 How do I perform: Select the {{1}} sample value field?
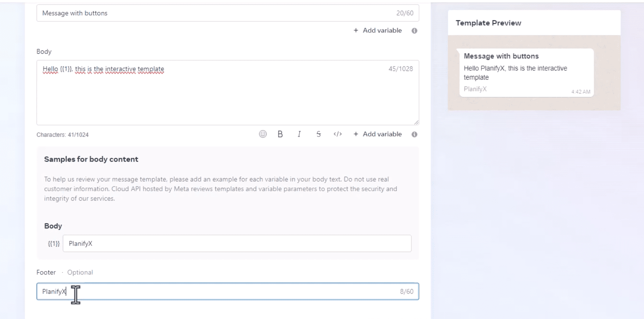click(x=237, y=244)
